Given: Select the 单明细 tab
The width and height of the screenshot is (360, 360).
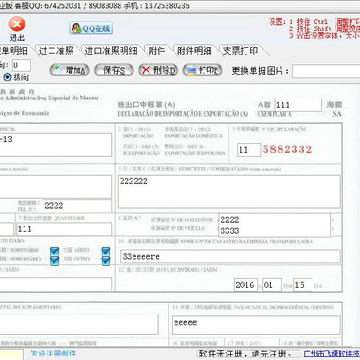Looking at the screenshot, I should (15, 51).
